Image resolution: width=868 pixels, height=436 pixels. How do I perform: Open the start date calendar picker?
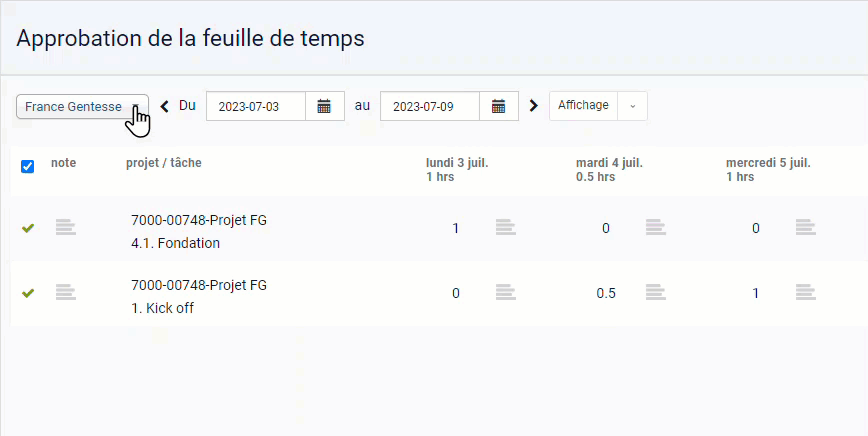pyautogui.click(x=324, y=106)
